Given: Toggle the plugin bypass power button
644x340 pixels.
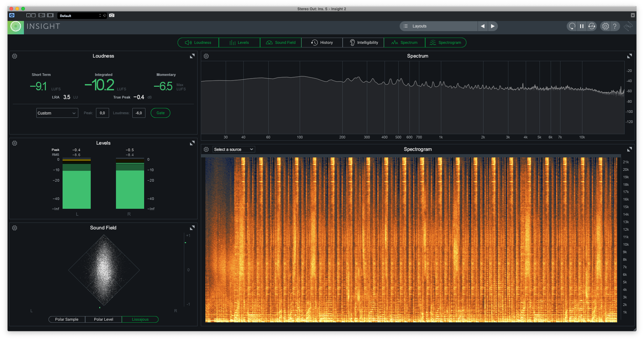Looking at the screenshot, I should click(12, 15).
